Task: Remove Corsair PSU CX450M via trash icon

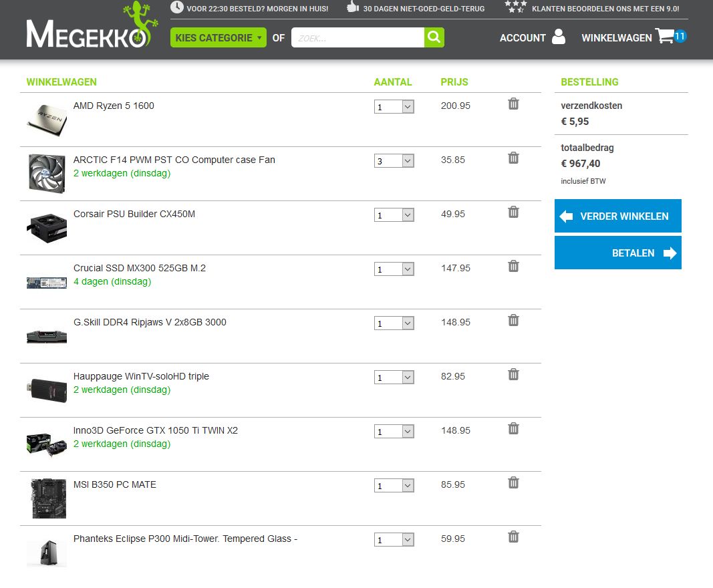Action: (513, 212)
